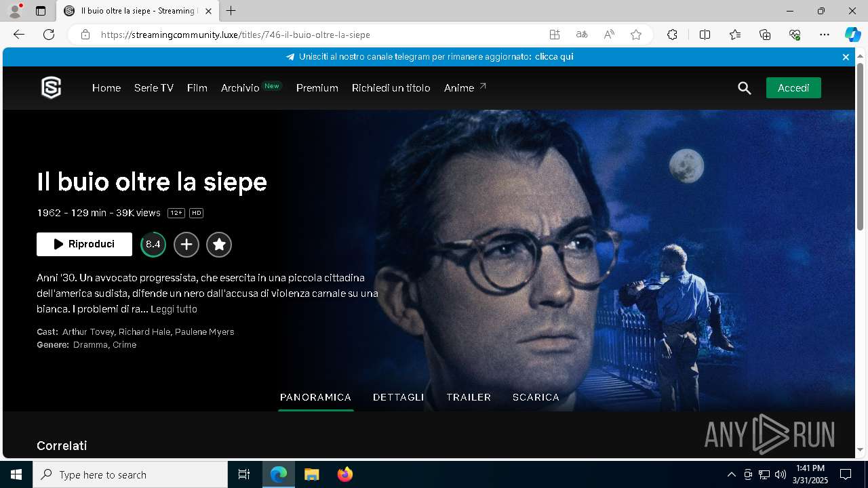Open a new browser tab
This screenshot has height=488, width=868.
[x=231, y=11]
